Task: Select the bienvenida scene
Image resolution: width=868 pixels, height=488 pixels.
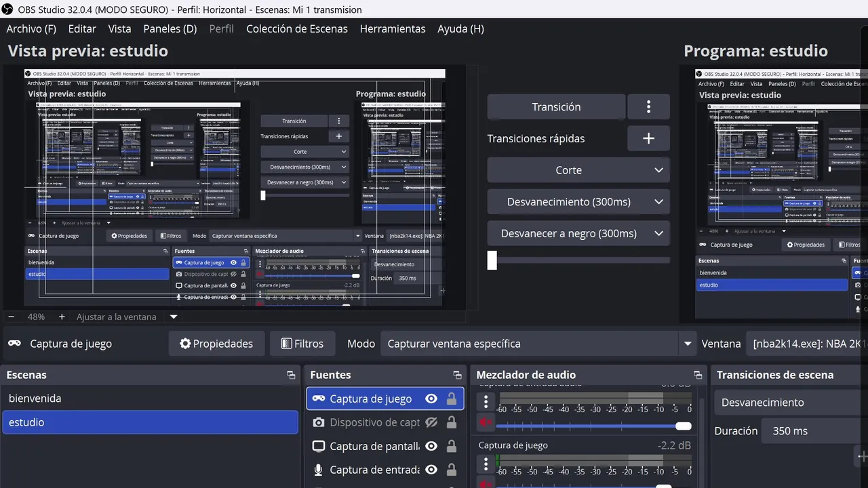Action: tap(150, 399)
